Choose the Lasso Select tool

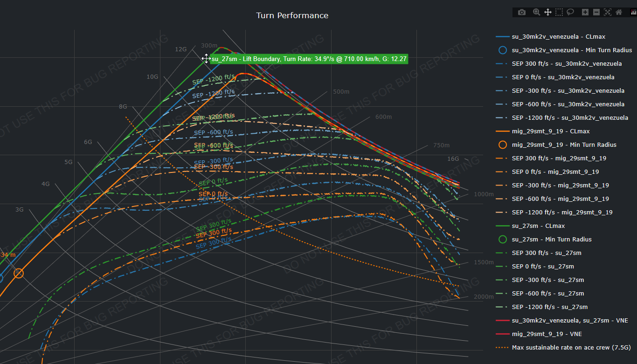tap(570, 12)
